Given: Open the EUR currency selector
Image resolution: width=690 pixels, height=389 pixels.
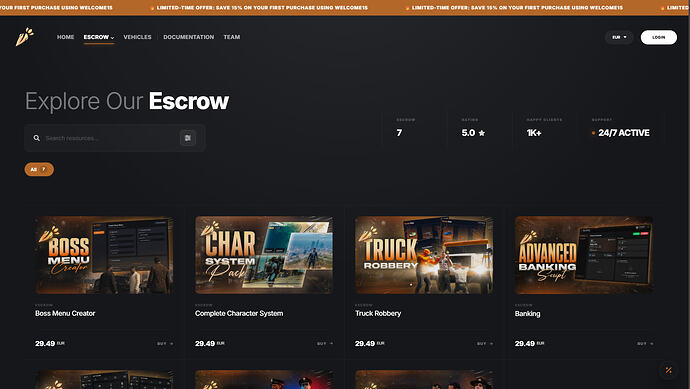Looking at the screenshot, I should pos(619,37).
